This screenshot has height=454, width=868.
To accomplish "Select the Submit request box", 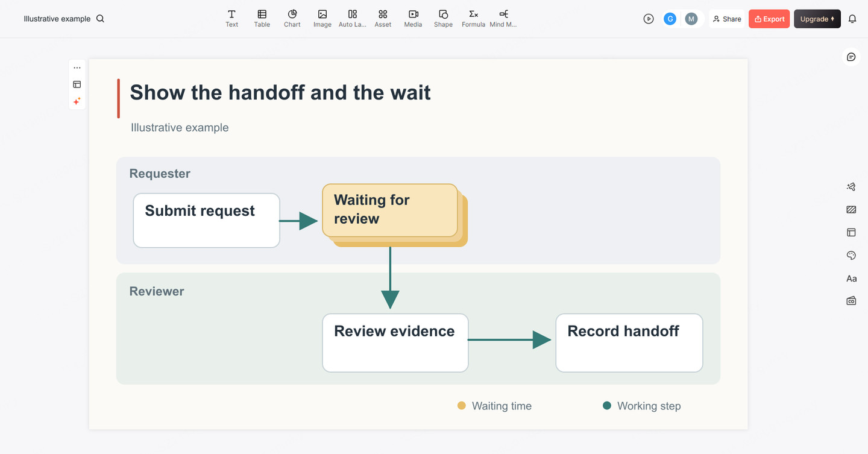I will [206, 220].
